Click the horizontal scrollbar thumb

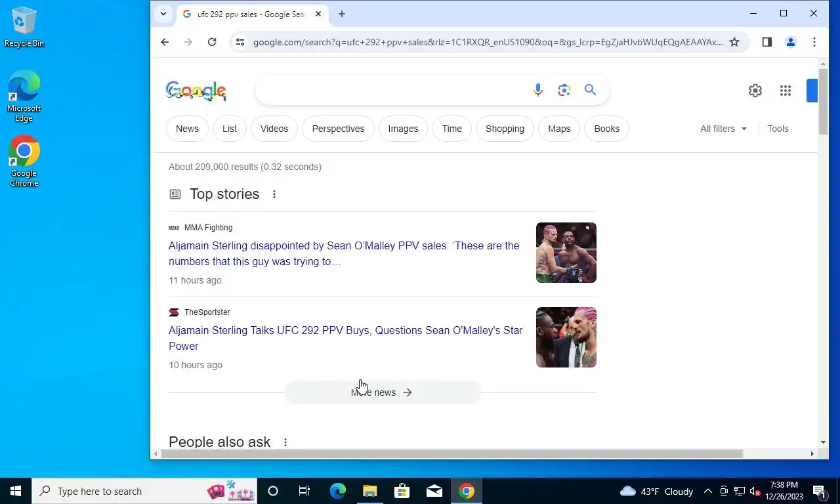[x=451, y=454]
